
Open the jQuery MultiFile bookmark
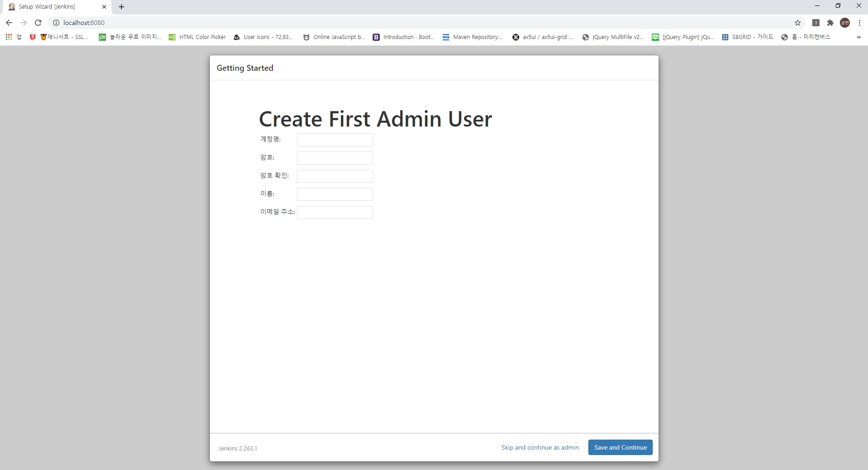(613, 37)
